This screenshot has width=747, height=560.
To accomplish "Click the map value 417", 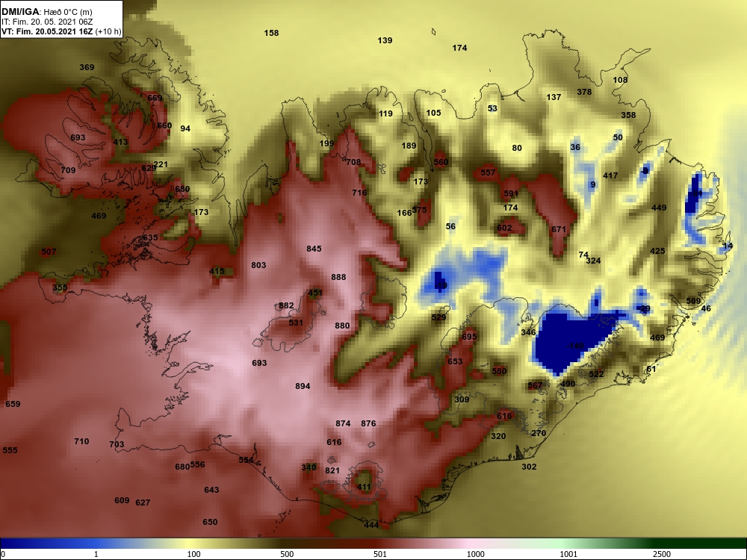I will click(610, 175).
